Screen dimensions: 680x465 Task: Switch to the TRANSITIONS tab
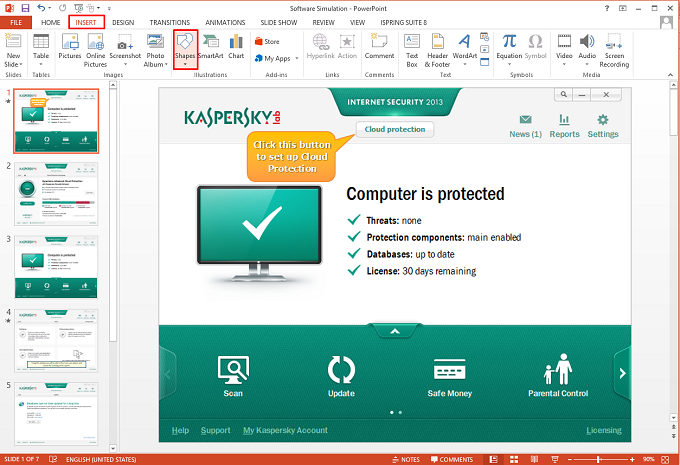170,23
